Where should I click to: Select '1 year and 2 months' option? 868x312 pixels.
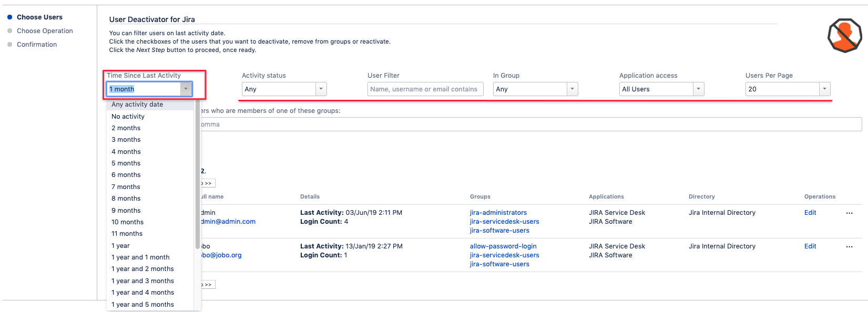click(x=150, y=269)
